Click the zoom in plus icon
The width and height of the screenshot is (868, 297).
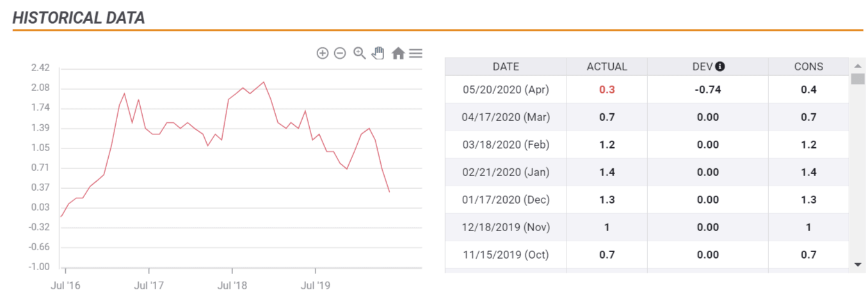coord(323,53)
